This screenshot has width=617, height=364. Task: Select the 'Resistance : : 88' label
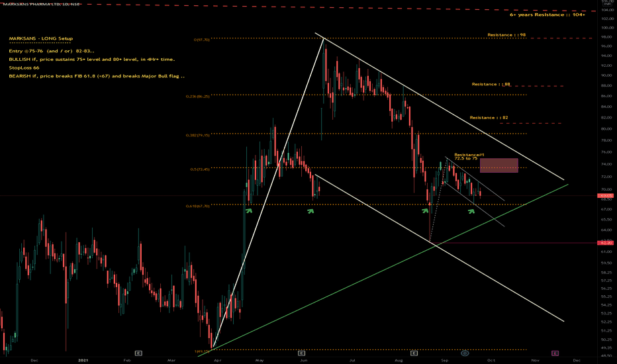[x=491, y=84]
